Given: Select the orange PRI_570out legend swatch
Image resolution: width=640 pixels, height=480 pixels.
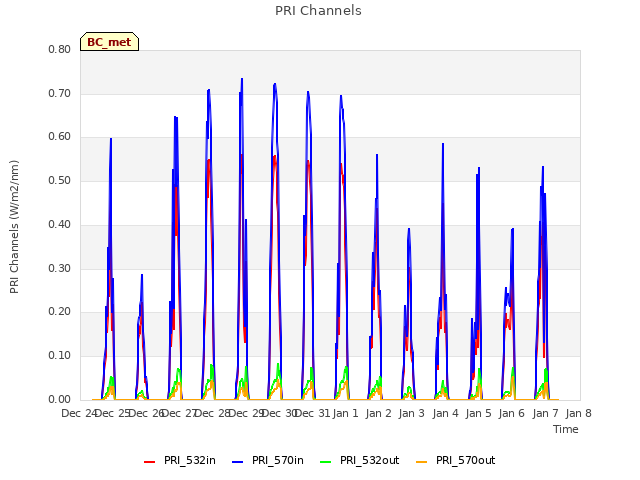Looking at the screenshot, I should [422, 461].
